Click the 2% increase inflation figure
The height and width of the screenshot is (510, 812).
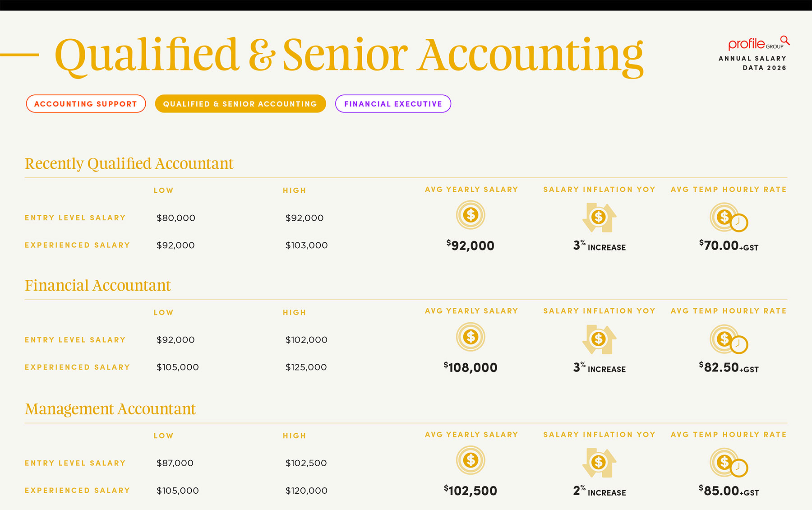click(599, 491)
